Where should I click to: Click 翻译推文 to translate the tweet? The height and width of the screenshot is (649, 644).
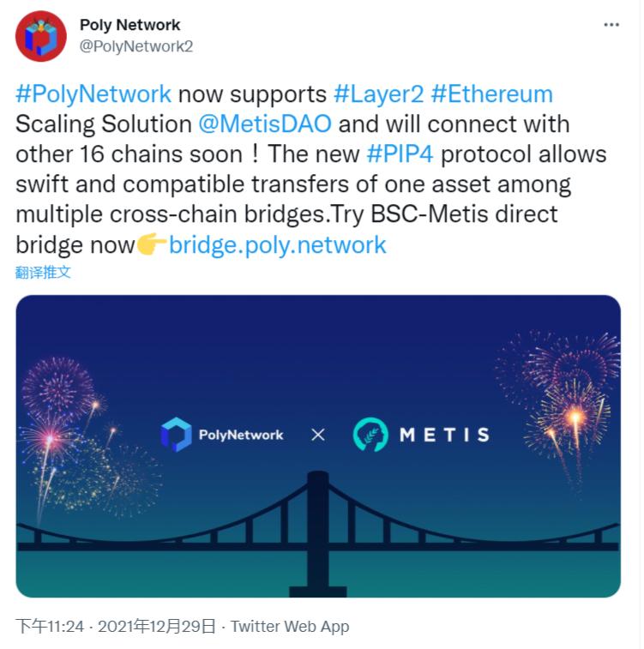coord(43,272)
